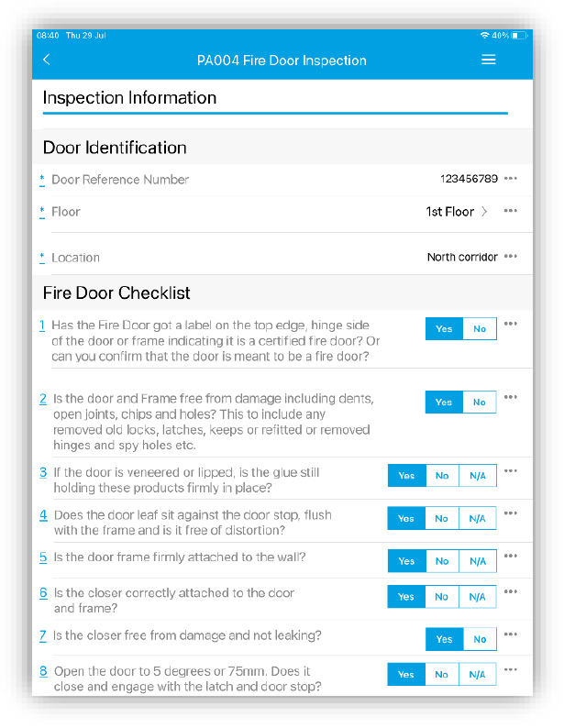Select No for closer free from damage
Screen dimensions: 564x728
(480, 639)
